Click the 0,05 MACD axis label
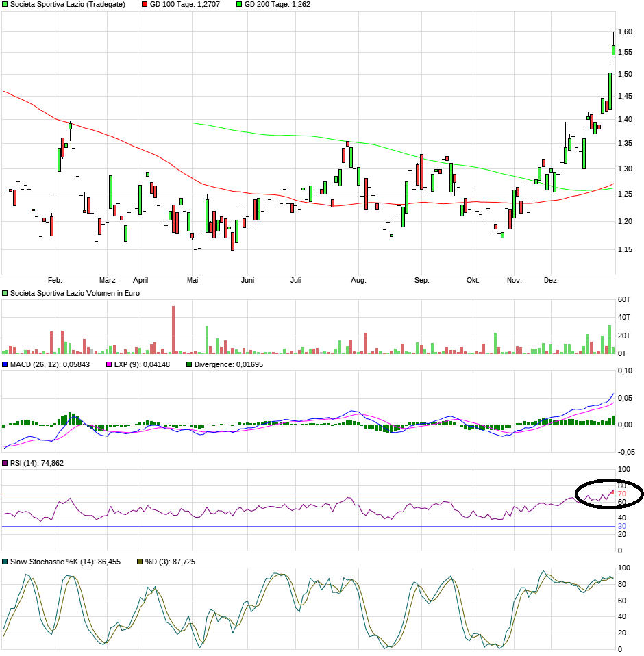644x656 pixels. pos(626,399)
